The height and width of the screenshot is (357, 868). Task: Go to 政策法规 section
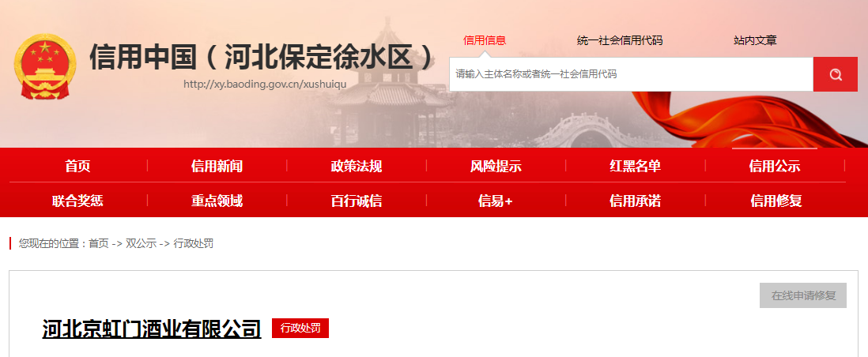357,166
